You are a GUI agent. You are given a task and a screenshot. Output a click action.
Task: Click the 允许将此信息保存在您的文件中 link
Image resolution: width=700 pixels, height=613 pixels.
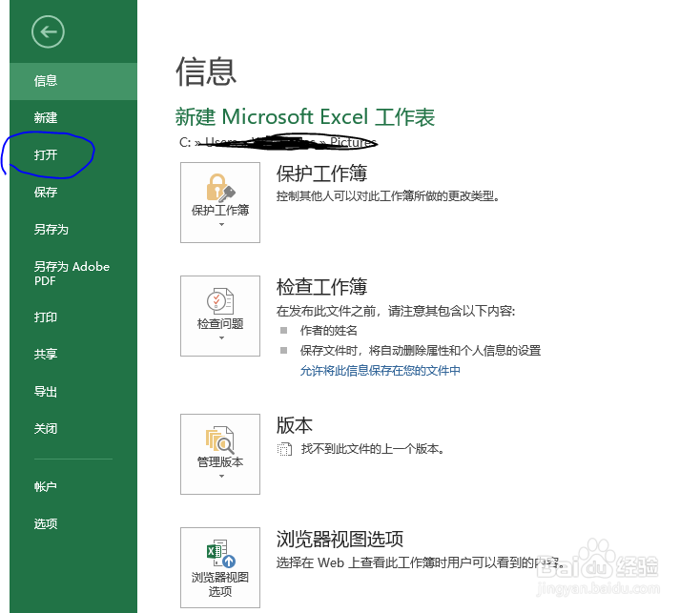pos(380,370)
